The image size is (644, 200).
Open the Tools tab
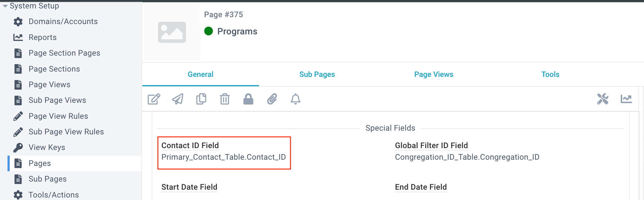(x=550, y=74)
